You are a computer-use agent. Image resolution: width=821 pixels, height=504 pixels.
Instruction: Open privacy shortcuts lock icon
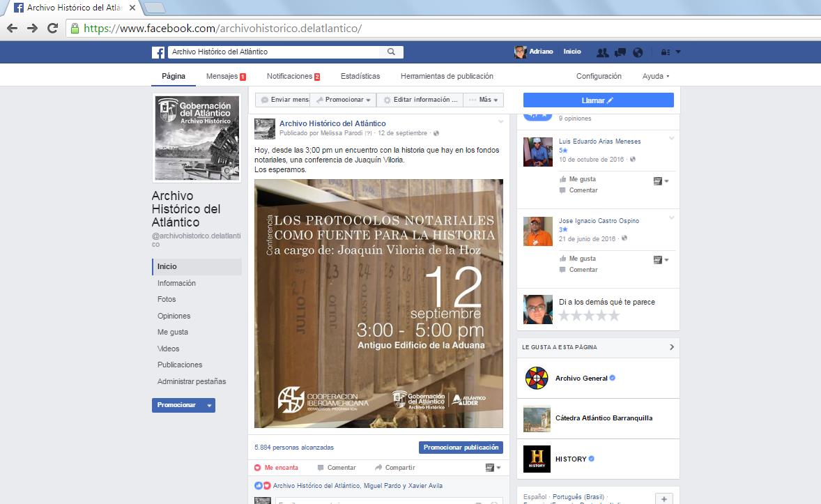[x=665, y=52]
